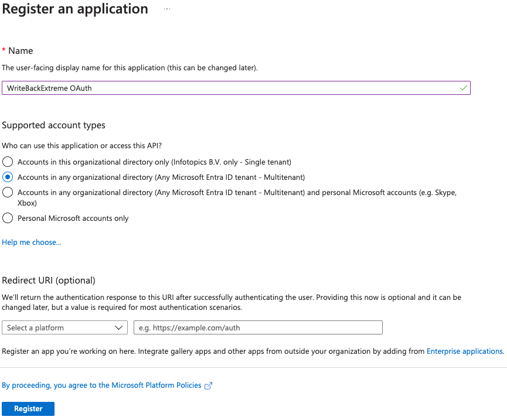Click the chevron arrow in platform selector
Viewport: 507px width, 420px height.
[119, 327]
